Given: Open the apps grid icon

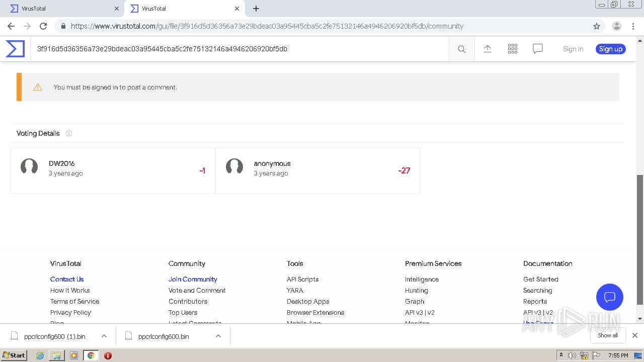Looking at the screenshot, I should pyautogui.click(x=513, y=49).
